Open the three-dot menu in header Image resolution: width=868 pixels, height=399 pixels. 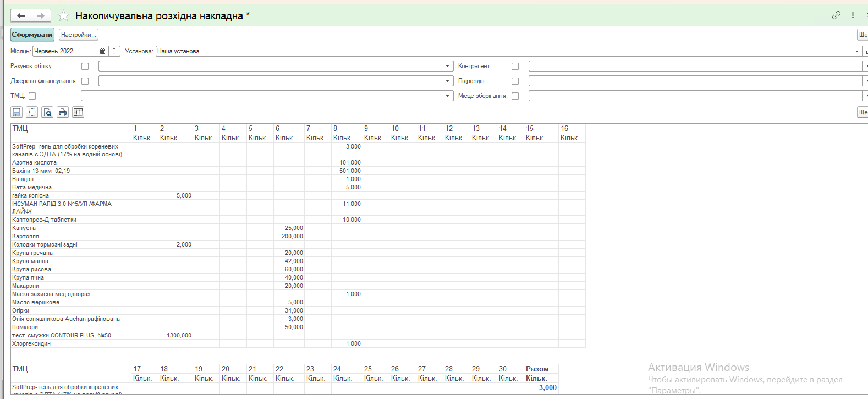[853, 15]
